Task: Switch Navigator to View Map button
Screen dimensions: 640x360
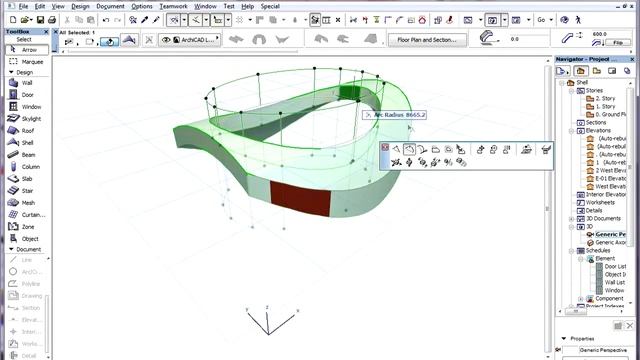Action: click(x=596, y=71)
